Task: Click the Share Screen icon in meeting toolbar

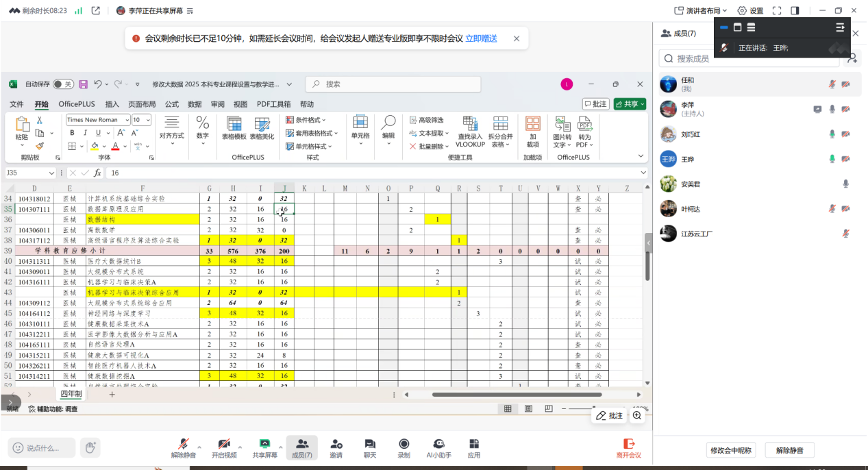Action: pyautogui.click(x=264, y=445)
